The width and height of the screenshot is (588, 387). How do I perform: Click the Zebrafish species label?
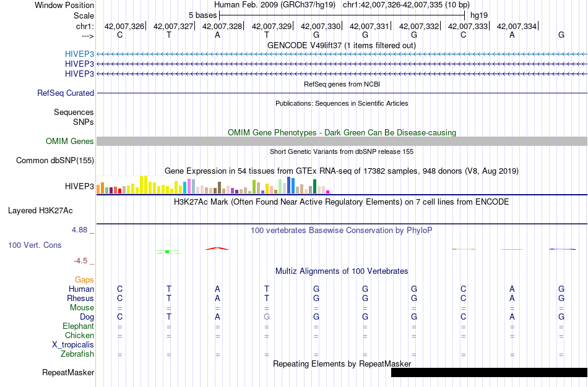(x=77, y=354)
